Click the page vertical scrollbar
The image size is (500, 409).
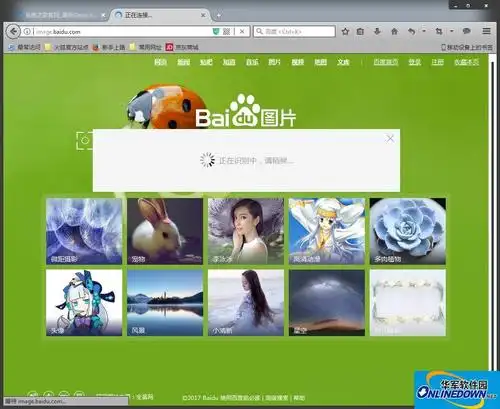[x=492, y=213]
